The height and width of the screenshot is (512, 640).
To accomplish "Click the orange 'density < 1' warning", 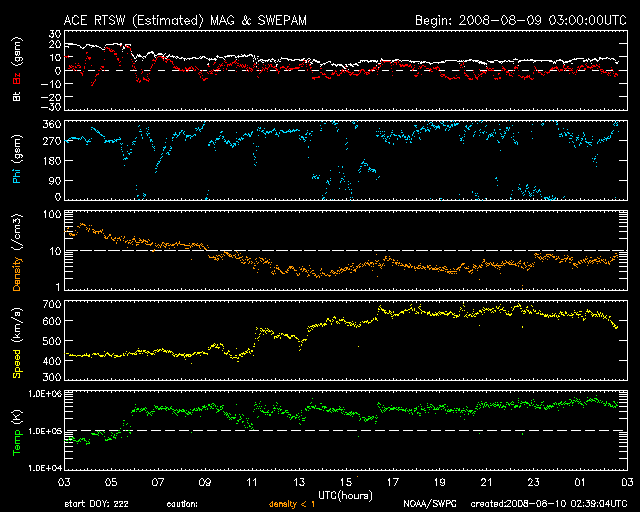I will [292, 504].
